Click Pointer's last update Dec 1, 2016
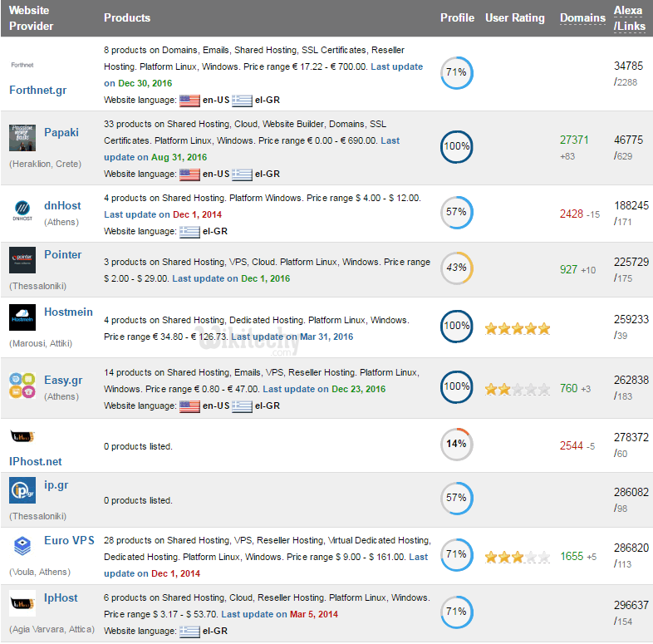 (x=265, y=278)
